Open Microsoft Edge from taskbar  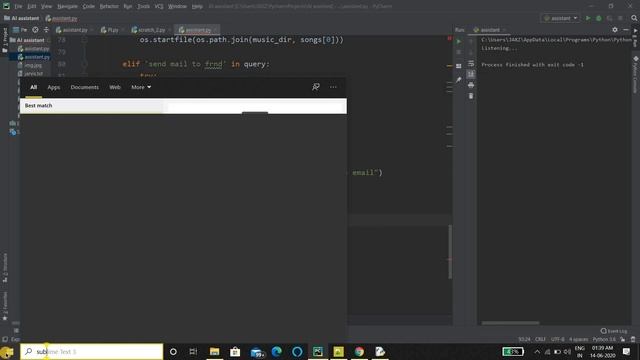pos(277,351)
